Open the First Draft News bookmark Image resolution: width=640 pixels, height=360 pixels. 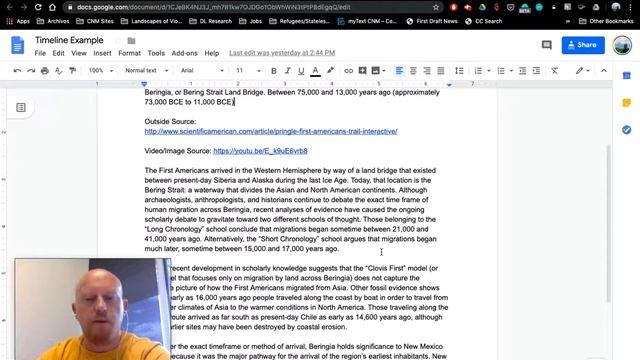(x=432, y=21)
